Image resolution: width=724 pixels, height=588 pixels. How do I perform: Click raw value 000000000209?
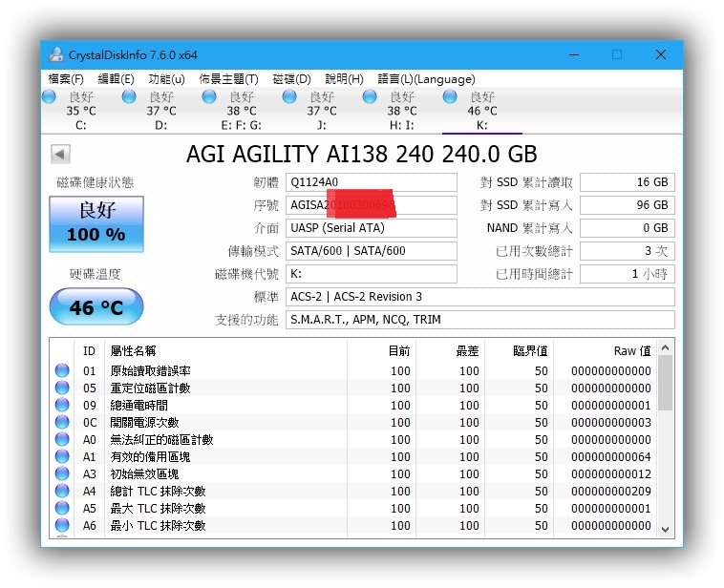[x=611, y=491]
